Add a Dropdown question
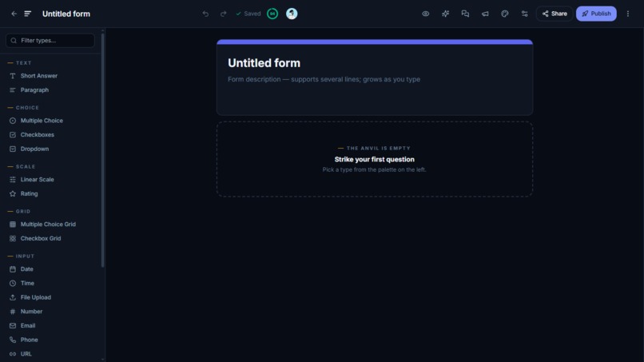Image resolution: width=644 pixels, height=362 pixels. (50, 149)
